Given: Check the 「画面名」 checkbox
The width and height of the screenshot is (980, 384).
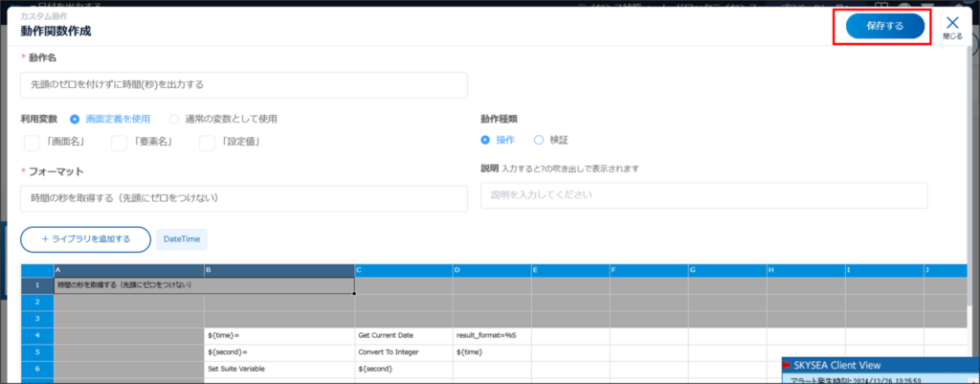Looking at the screenshot, I should pyautogui.click(x=32, y=143).
